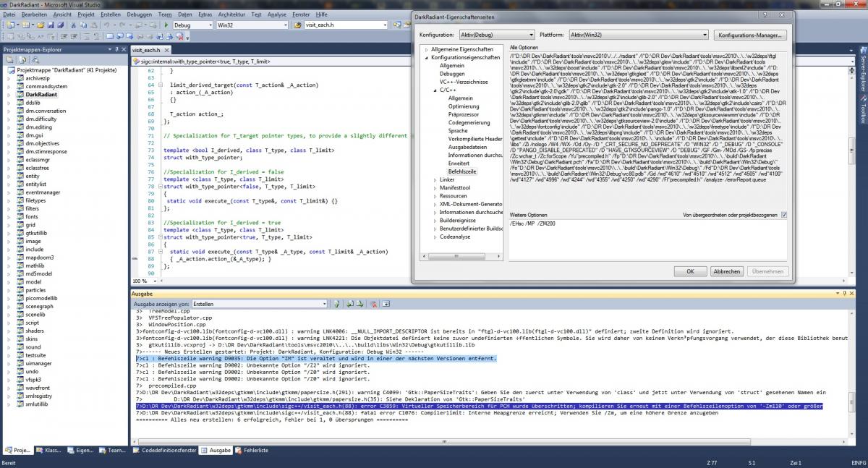Pin the Projektmappen-Explorer panel
868x468 pixels.
pos(116,49)
